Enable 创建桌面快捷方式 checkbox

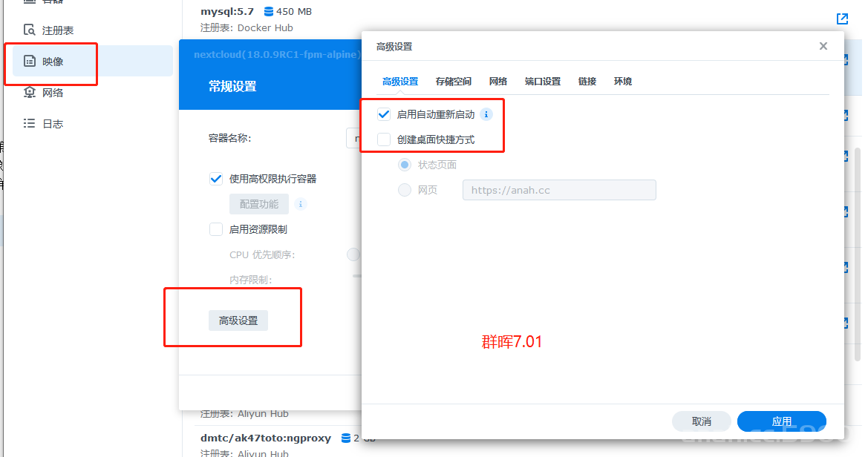(x=384, y=139)
